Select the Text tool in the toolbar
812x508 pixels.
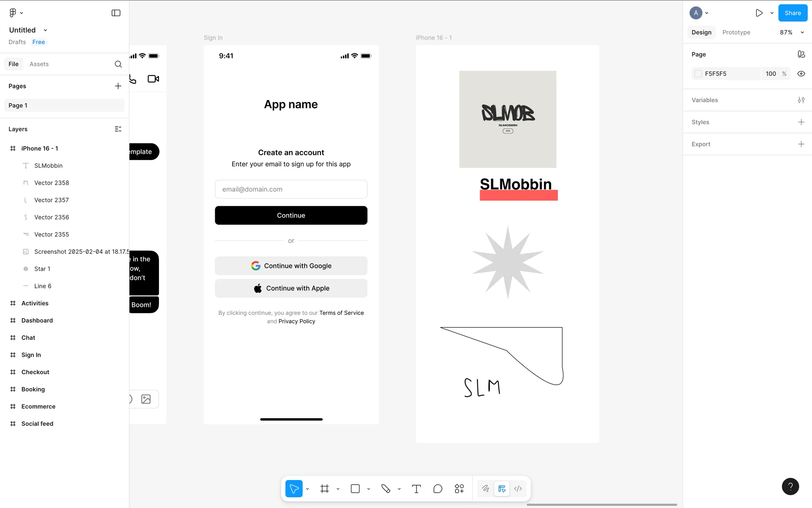click(x=416, y=489)
